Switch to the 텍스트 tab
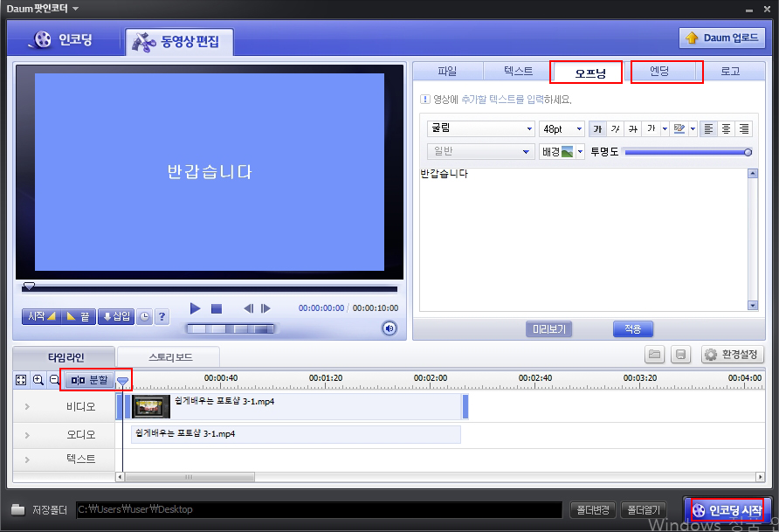 tap(518, 71)
